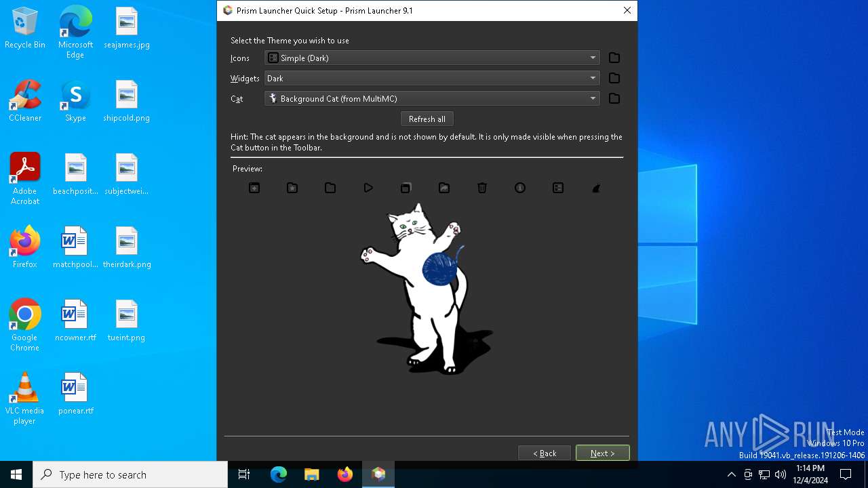Open the notification center
The width and height of the screenshot is (868, 488).
(x=846, y=474)
